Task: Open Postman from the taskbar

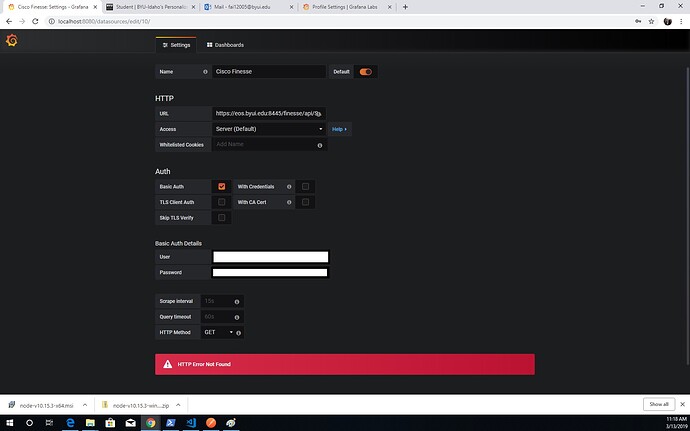Action: pos(211,423)
